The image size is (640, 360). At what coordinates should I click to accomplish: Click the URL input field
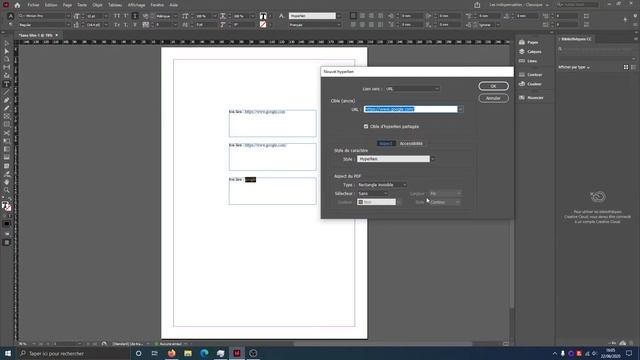pos(411,109)
